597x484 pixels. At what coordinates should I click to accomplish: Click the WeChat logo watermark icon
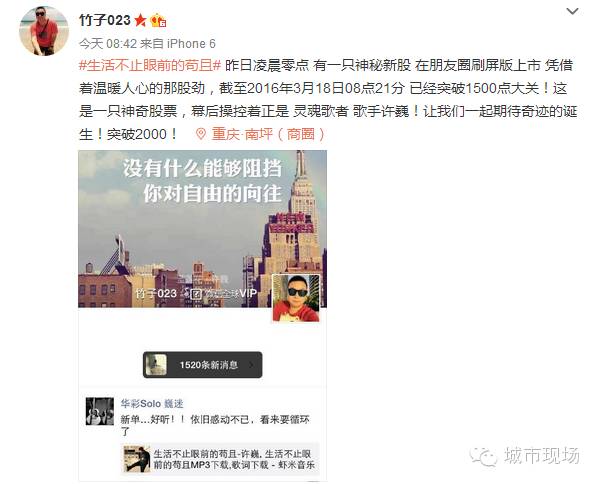pyautogui.click(x=483, y=456)
